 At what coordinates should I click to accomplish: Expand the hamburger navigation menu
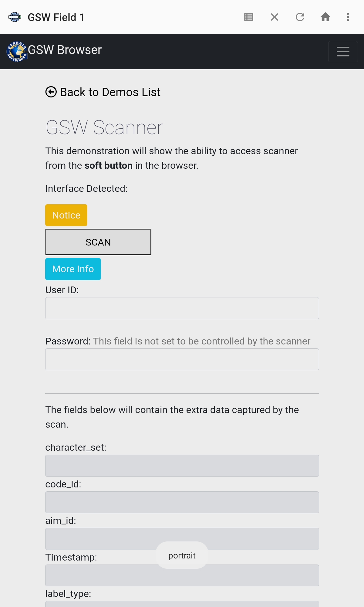pyautogui.click(x=343, y=52)
